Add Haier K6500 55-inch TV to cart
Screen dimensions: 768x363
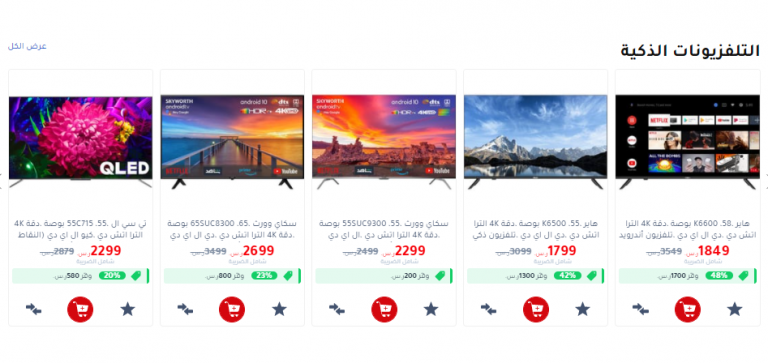536,310
